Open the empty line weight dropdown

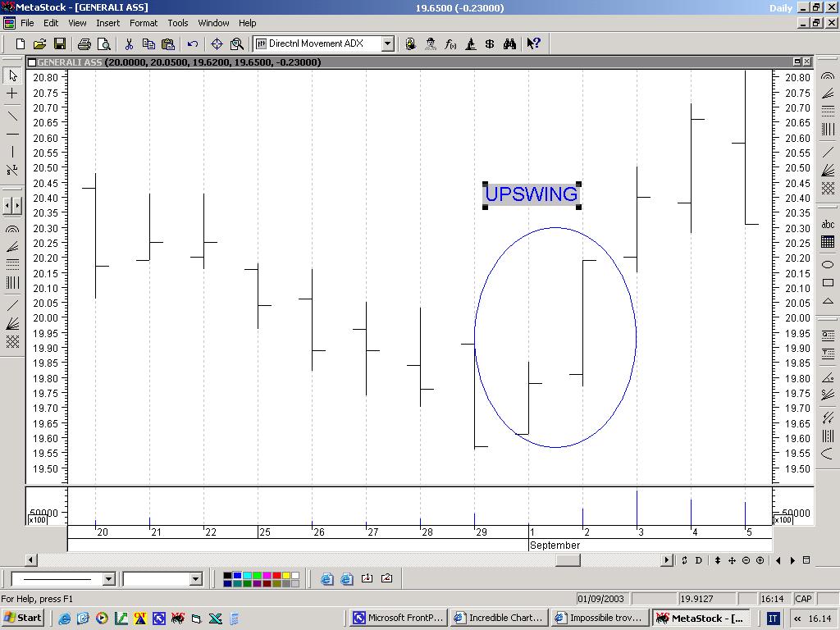tap(195, 579)
